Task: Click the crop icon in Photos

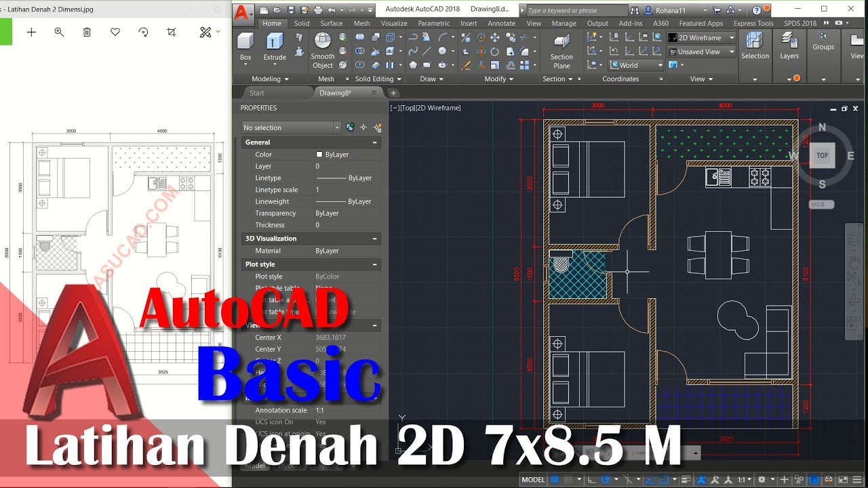Action: (171, 32)
